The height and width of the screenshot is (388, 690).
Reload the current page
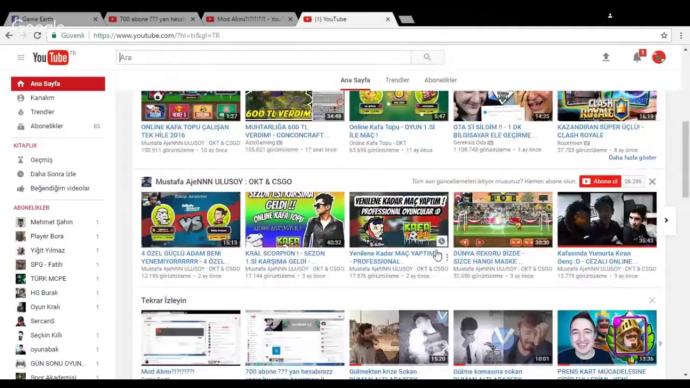click(37, 36)
